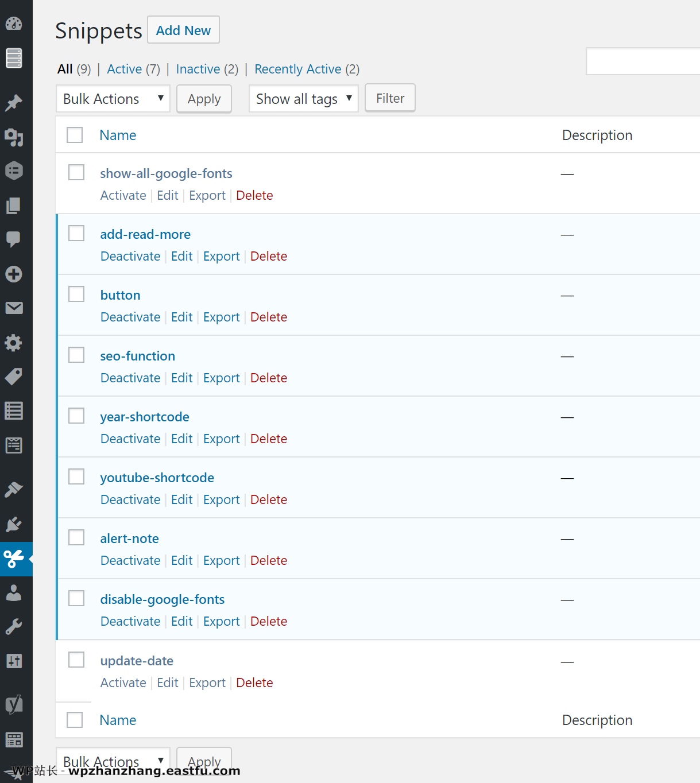Open Comments via the speech bubble icon

click(14, 239)
